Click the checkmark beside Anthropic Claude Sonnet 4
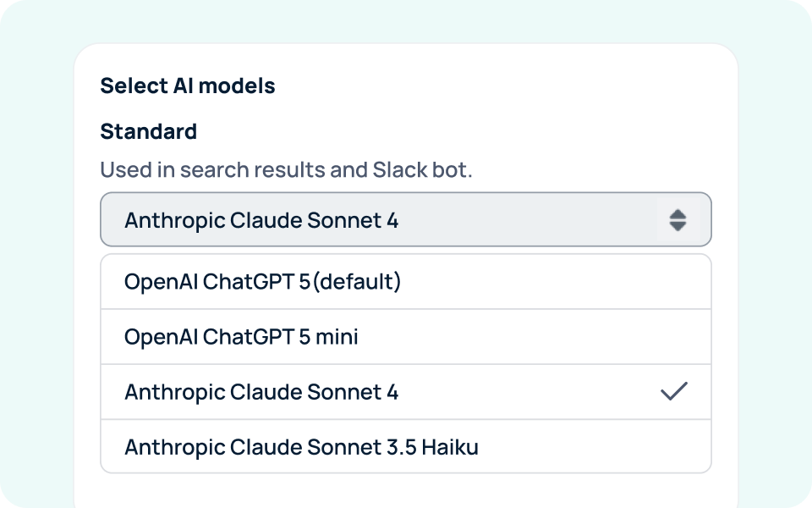The width and height of the screenshot is (812, 508). (674, 391)
